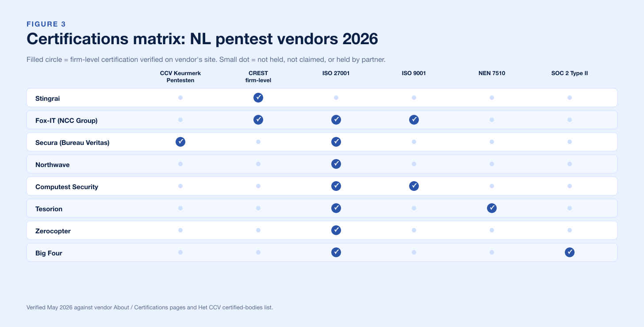Click the FIGURE 3 label
Image resolution: width=644 pixels, height=327 pixels.
click(46, 24)
